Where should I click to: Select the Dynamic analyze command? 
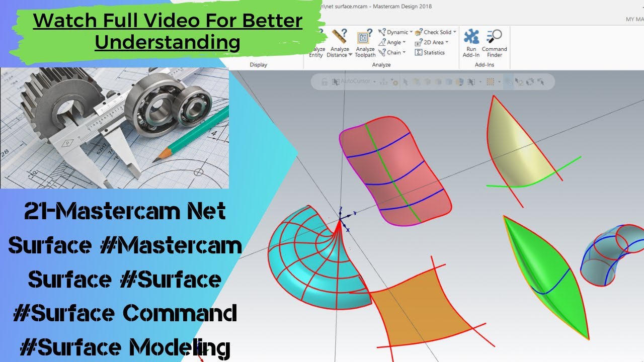[x=393, y=32]
